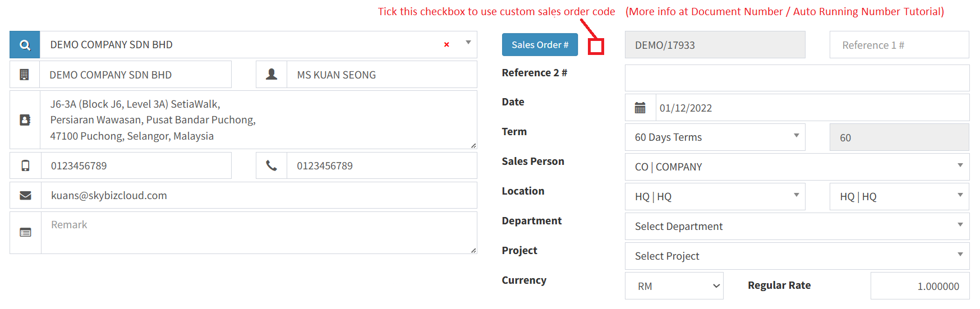980x309 pixels.
Task: Click the calendar icon beside date
Action: click(x=640, y=108)
